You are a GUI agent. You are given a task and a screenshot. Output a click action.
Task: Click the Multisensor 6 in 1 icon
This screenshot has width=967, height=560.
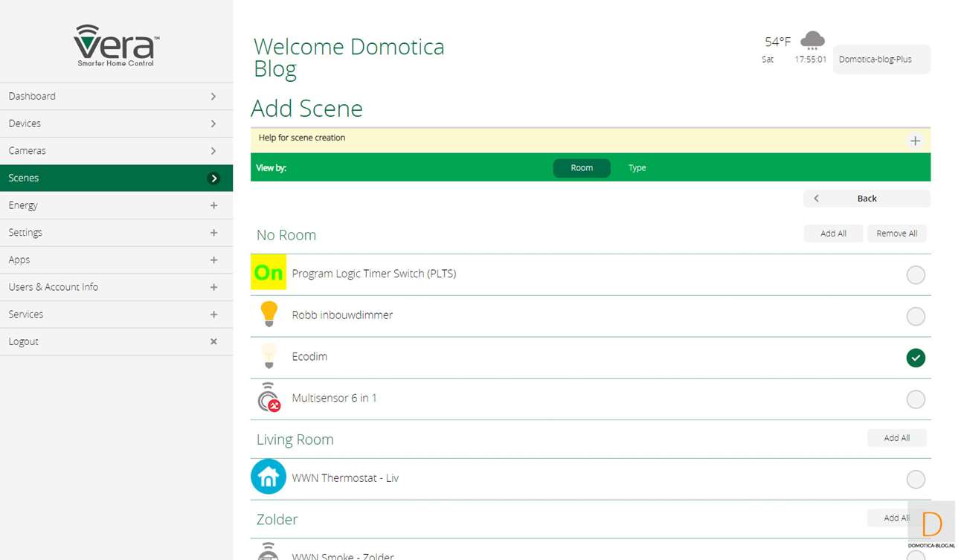269,399
